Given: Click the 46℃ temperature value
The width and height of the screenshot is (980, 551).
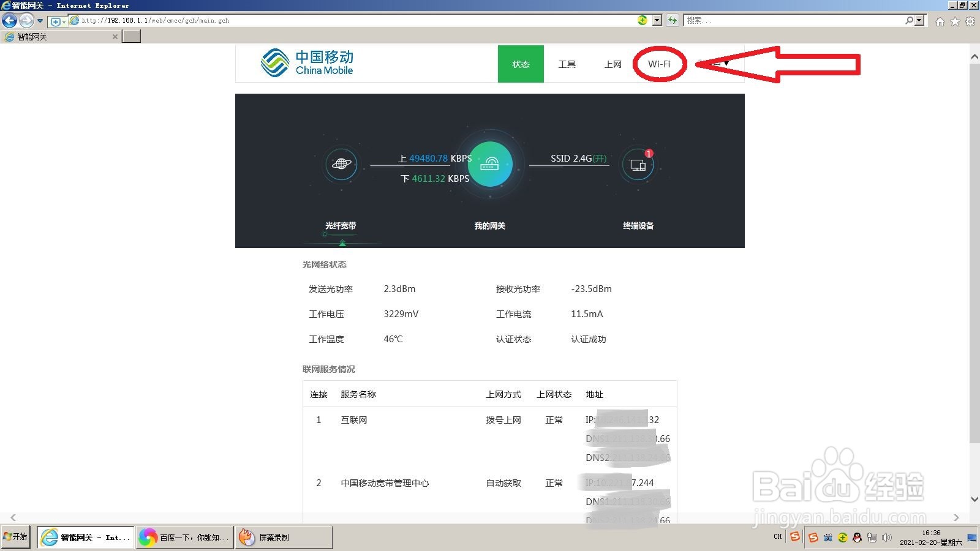Looking at the screenshot, I should pos(393,339).
